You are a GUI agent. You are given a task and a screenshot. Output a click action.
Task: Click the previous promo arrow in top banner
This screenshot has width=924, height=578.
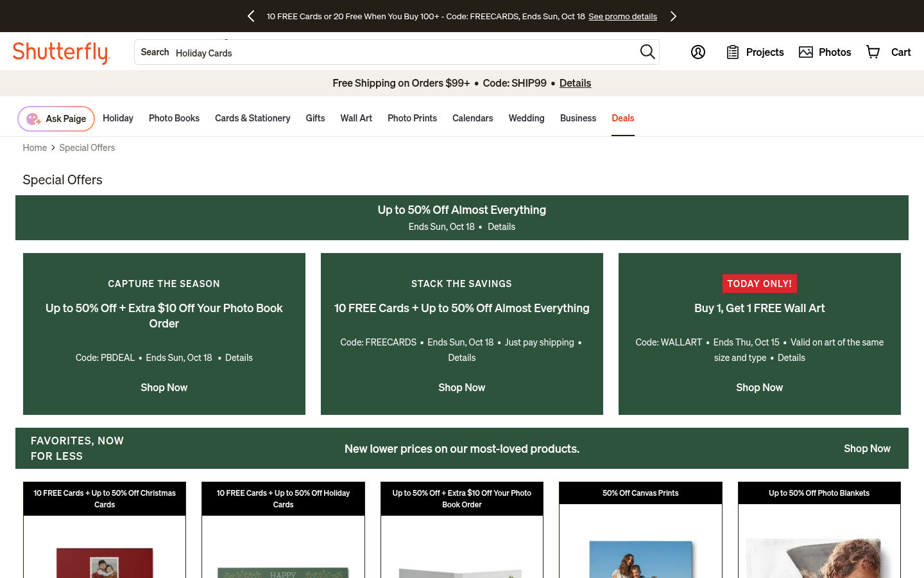coord(251,16)
